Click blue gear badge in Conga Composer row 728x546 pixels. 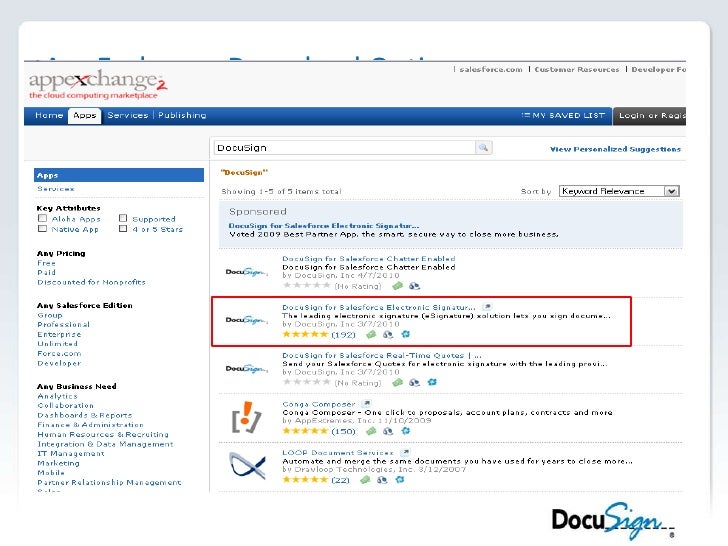click(405, 431)
